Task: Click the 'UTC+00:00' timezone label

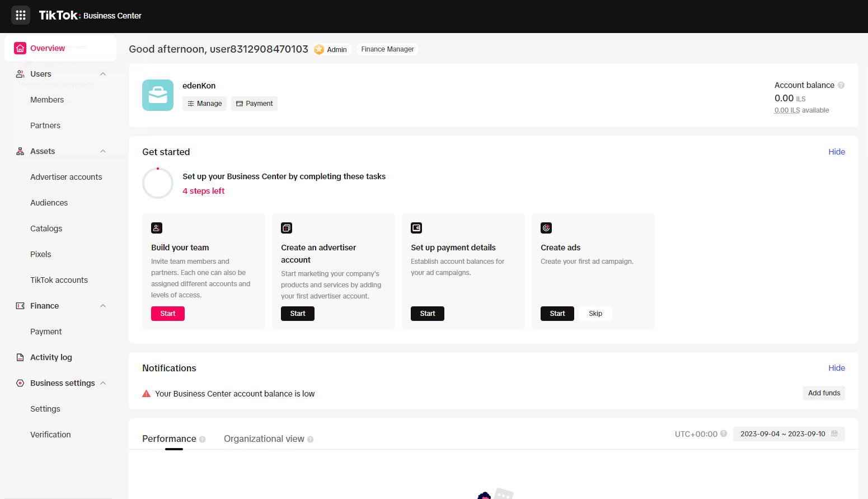Action: click(x=696, y=434)
